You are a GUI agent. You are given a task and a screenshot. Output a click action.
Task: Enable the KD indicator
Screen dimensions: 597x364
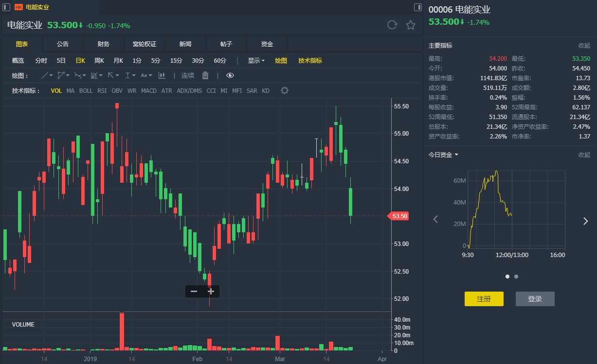pos(266,91)
